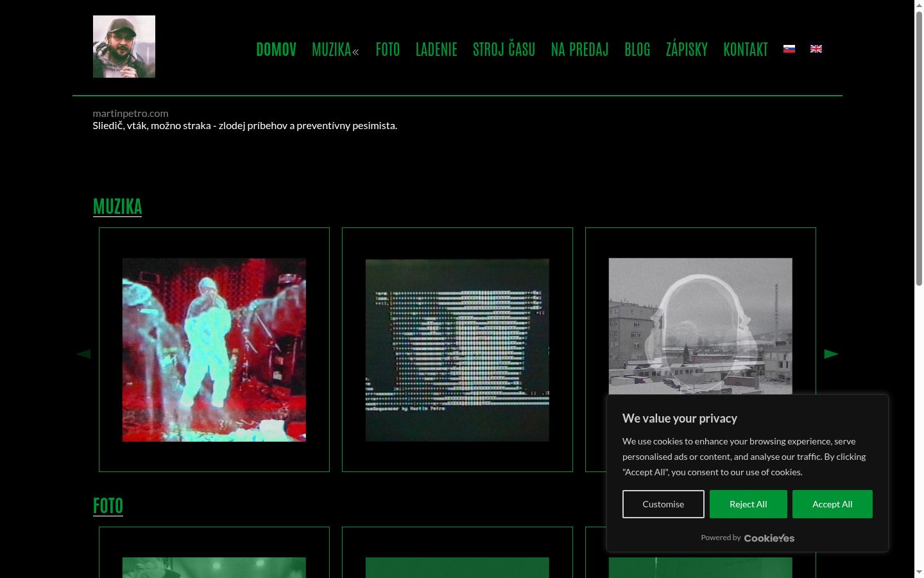Open the snowy headphones cityscape thumbnail
The width and height of the screenshot is (924, 578).
[701, 326]
